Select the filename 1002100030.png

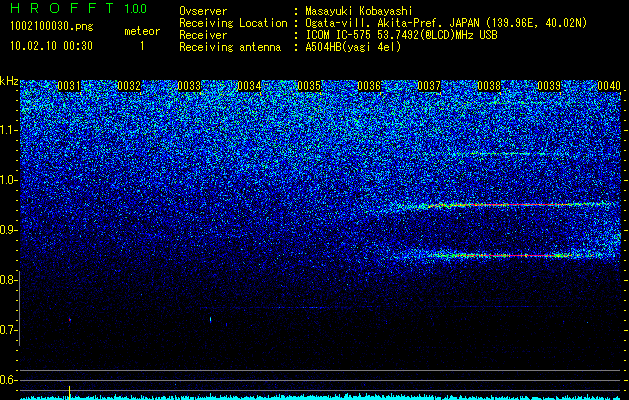click(52, 27)
